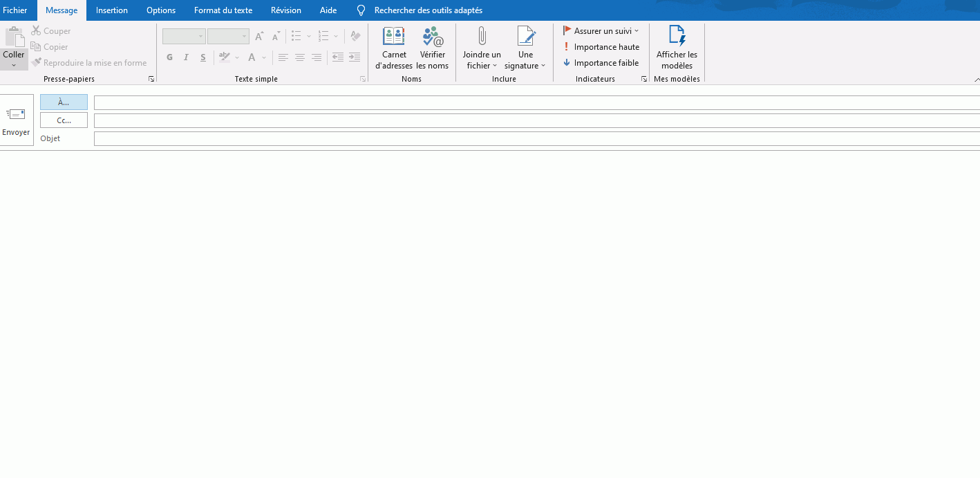
Task: Toggle bold (G) formatting
Action: click(169, 57)
